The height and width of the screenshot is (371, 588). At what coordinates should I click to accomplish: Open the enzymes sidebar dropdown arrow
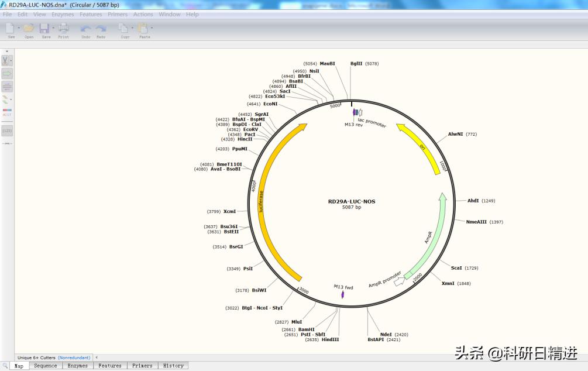click(11, 60)
